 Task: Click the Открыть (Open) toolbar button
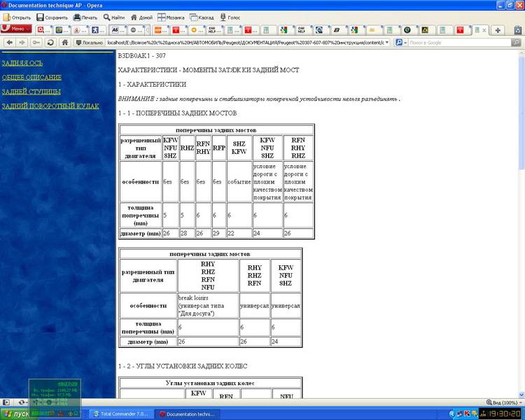click(x=17, y=17)
